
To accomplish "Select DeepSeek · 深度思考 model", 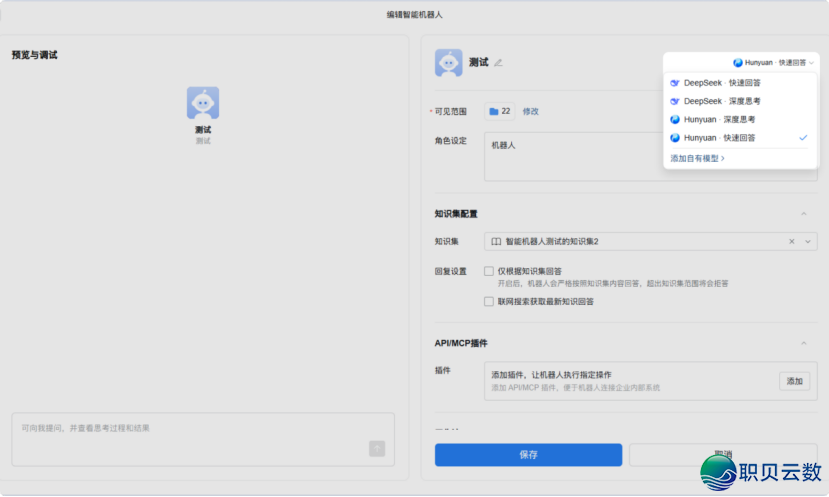I will click(740, 102).
